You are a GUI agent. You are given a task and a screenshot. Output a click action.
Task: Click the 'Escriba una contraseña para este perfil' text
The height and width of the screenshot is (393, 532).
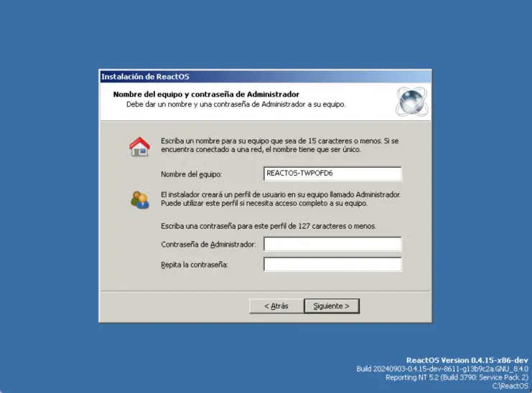click(269, 226)
